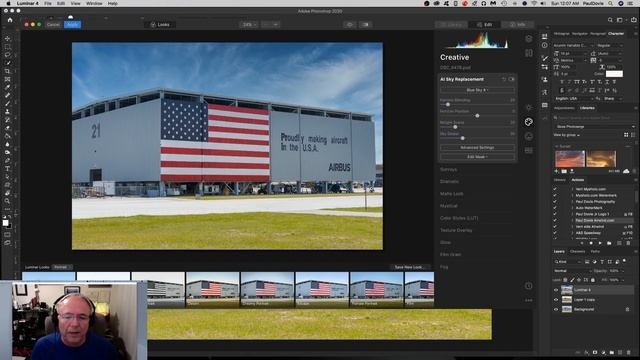This screenshot has width=640, height=360.
Task: Open Luminar history clock icon
Action: (x=529, y=286)
